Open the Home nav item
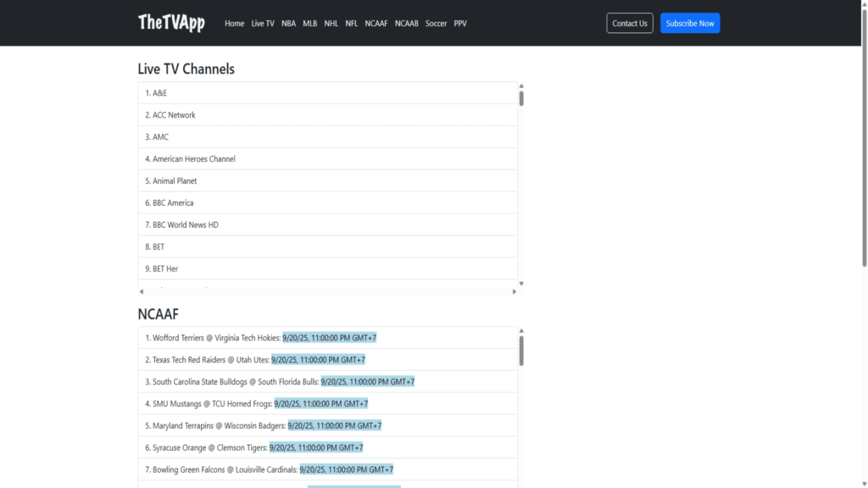 coord(234,24)
